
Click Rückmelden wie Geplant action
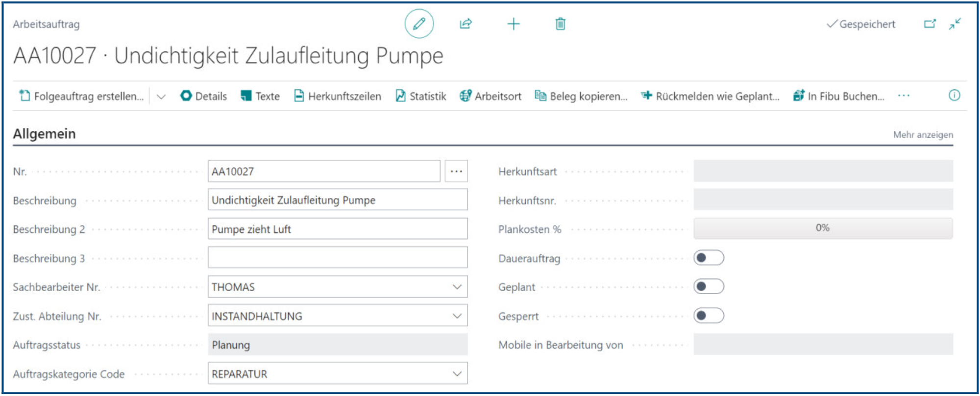(x=710, y=96)
